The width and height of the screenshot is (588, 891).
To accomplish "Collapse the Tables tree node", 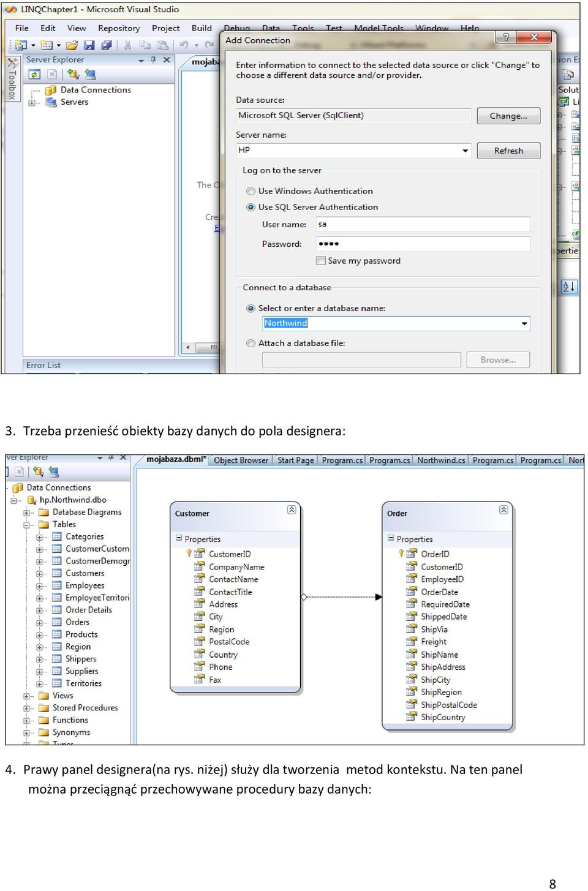I will [x=26, y=525].
